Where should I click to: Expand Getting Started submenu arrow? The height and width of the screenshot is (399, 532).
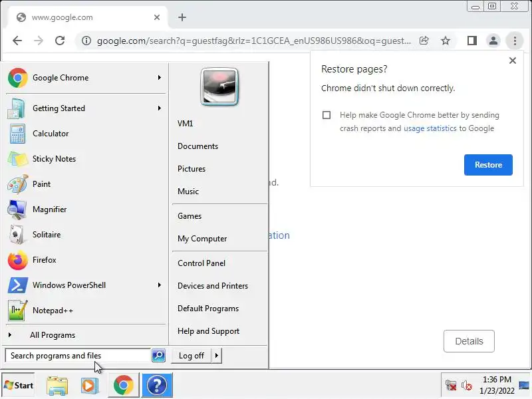click(x=159, y=108)
